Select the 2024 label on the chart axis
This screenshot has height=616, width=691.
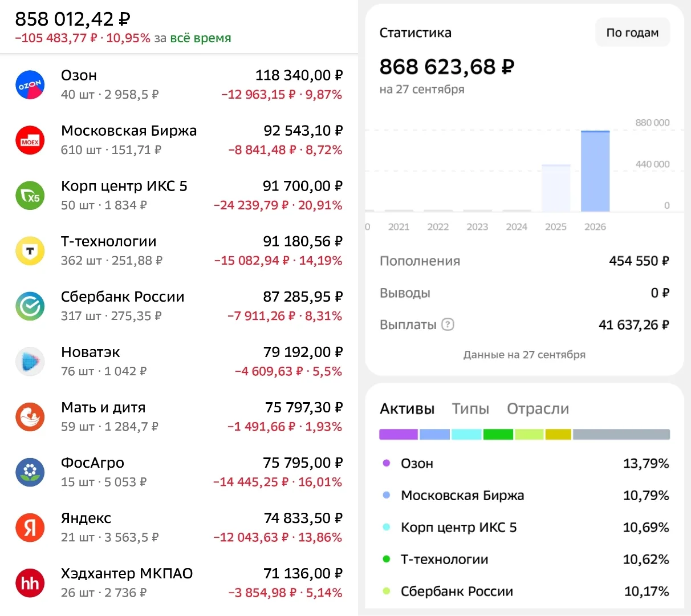(x=517, y=227)
